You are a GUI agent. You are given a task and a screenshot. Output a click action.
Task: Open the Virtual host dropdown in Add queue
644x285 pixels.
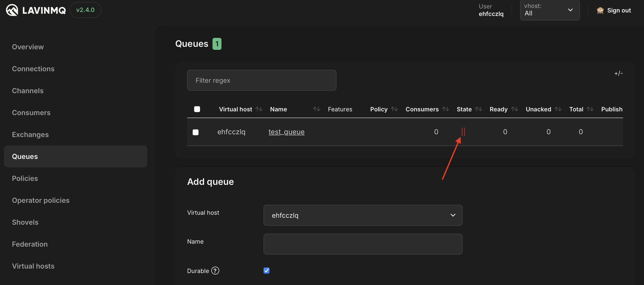[363, 215]
